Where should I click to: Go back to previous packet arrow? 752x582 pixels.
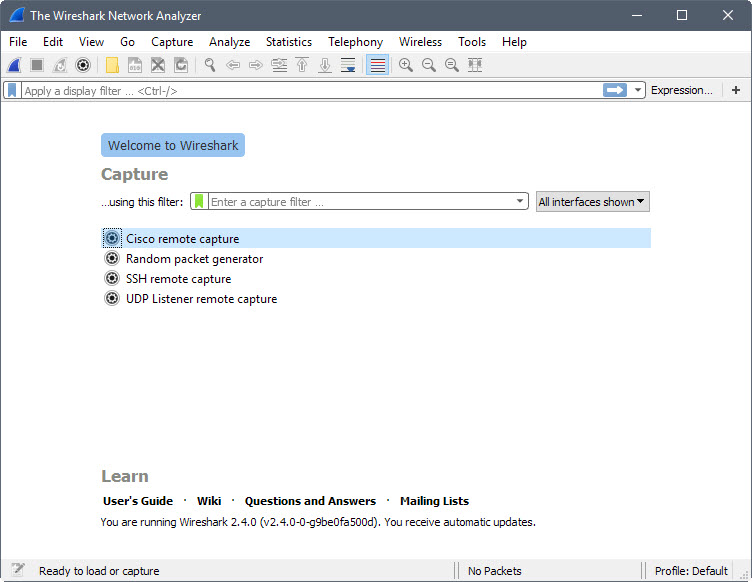click(x=233, y=65)
